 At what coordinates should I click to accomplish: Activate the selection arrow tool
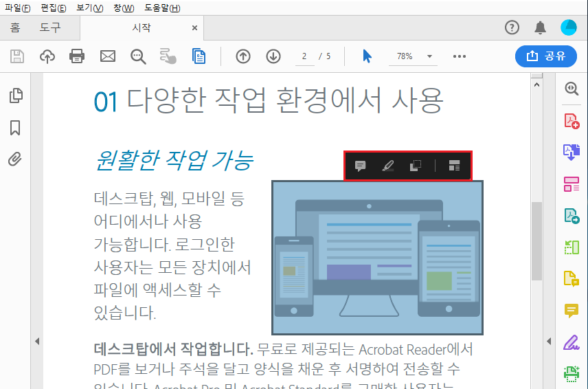click(367, 56)
